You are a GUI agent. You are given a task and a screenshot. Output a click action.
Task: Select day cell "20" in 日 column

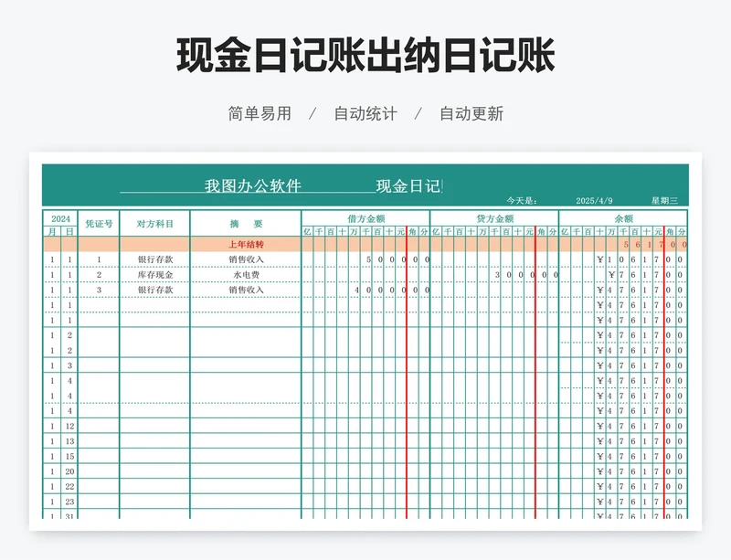tap(69, 471)
